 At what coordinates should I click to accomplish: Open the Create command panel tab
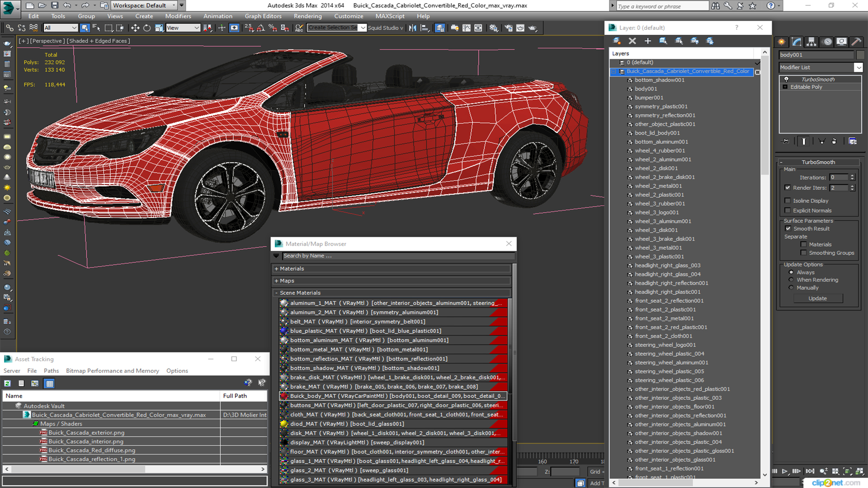point(782,42)
